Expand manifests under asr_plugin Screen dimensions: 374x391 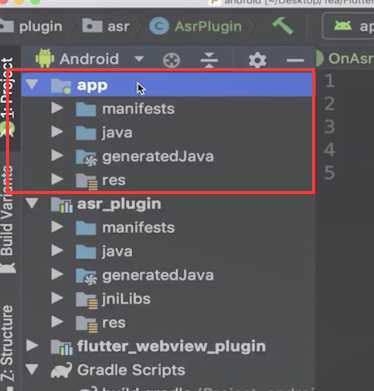[x=57, y=227]
